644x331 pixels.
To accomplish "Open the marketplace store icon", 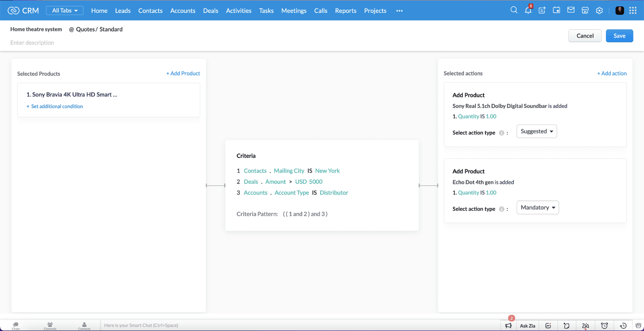I will (585, 10).
